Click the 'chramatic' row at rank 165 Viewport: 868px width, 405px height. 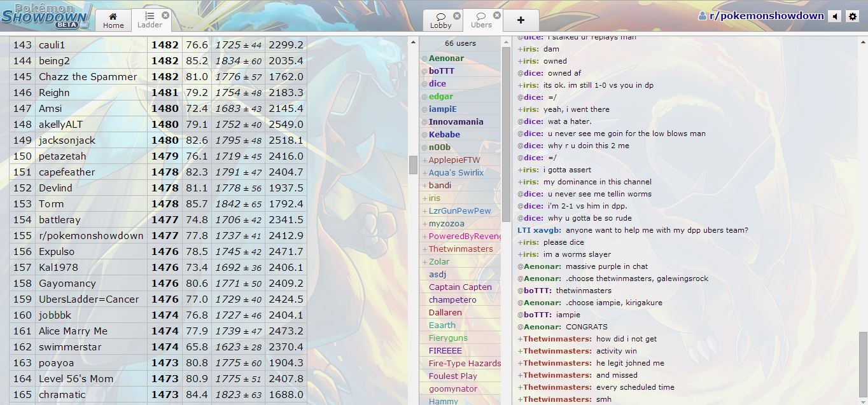tap(158, 394)
